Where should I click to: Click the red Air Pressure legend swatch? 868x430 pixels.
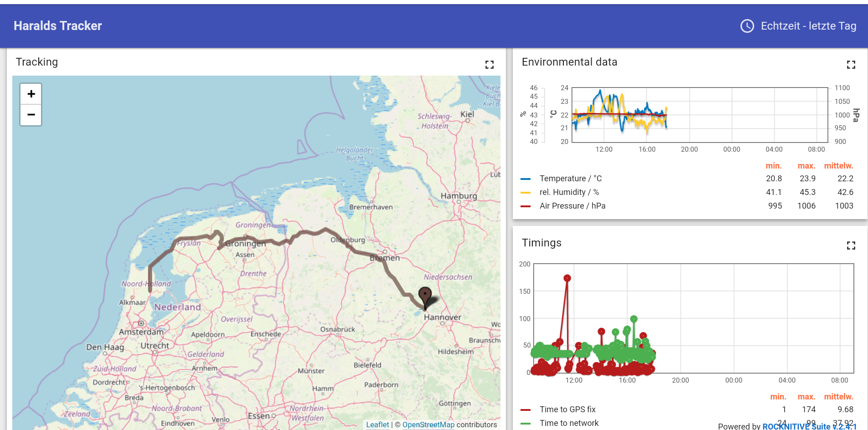pos(526,206)
